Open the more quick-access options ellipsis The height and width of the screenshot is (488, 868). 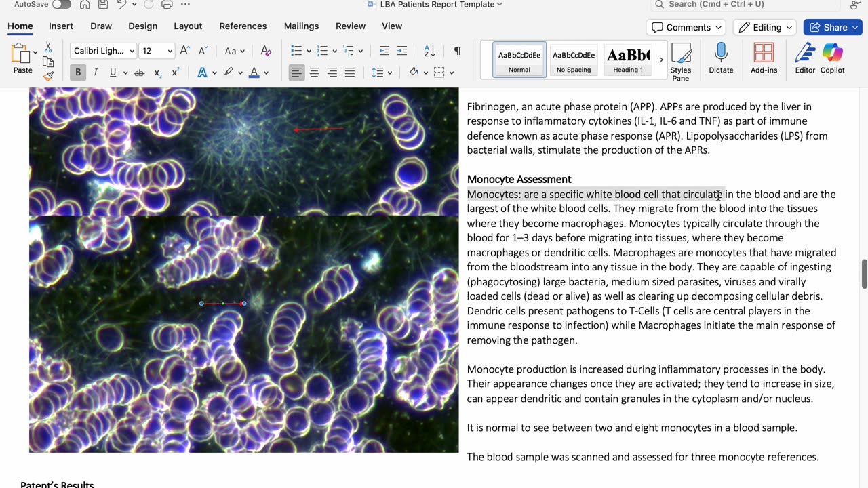tap(185, 5)
